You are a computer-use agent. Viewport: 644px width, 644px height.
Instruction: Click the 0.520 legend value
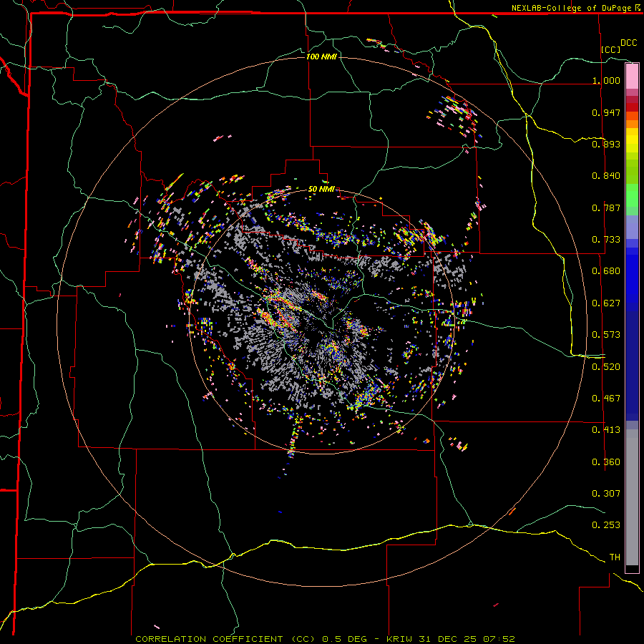pos(606,367)
